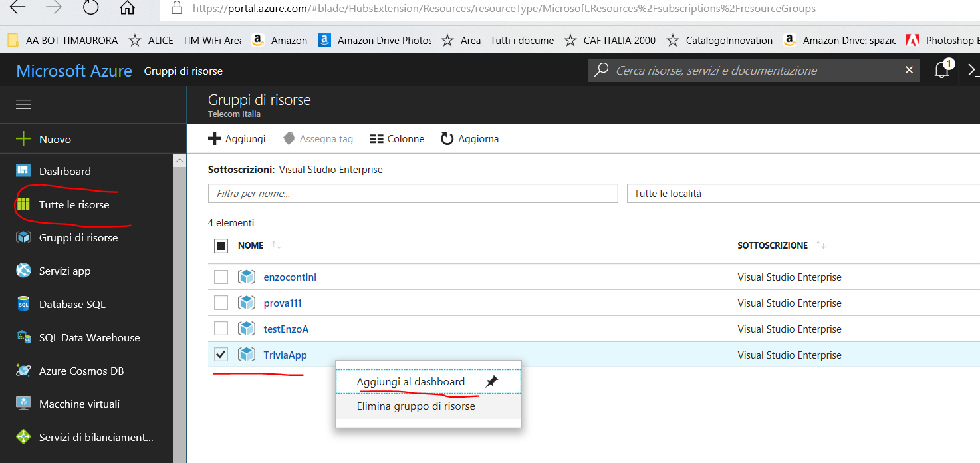Viewport: 980px width, 463px height.
Task: Clear the search box with X icon
Action: pos(909,70)
